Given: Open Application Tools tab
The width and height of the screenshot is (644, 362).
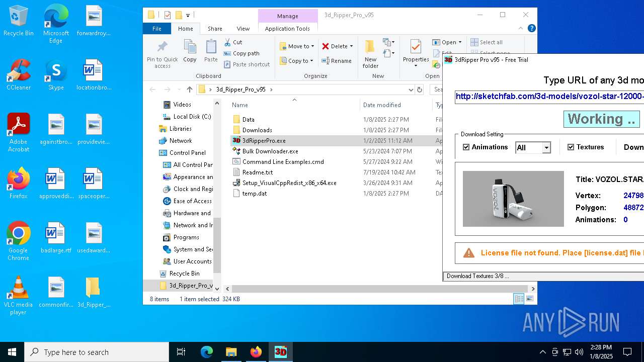Looking at the screenshot, I should pyautogui.click(x=287, y=29).
